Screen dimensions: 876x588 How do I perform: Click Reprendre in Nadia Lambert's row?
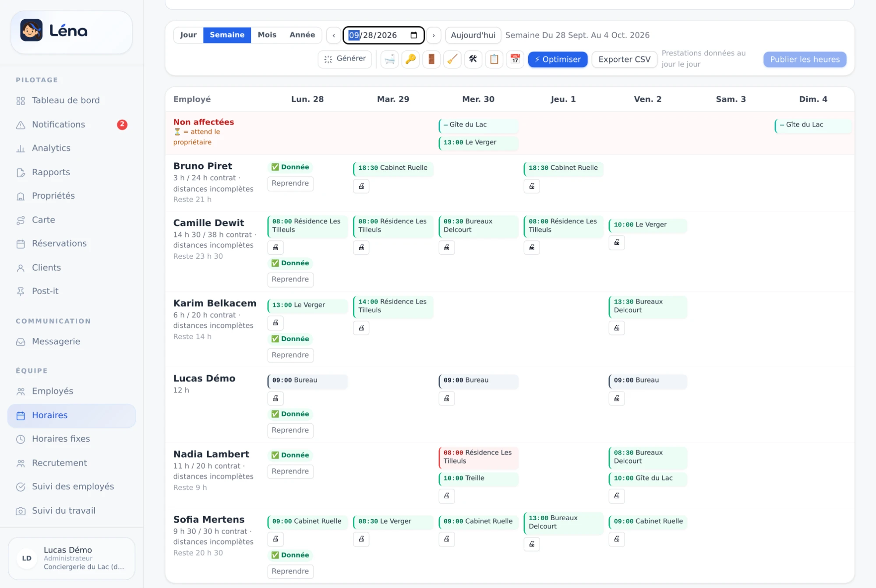point(290,472)
